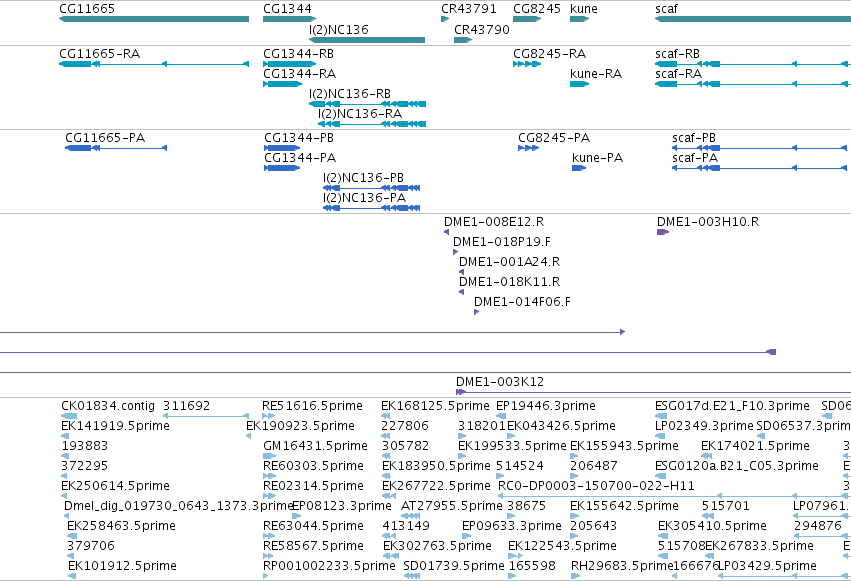
Task: Select EST EK199533.5prime
Action: point(462,456)
